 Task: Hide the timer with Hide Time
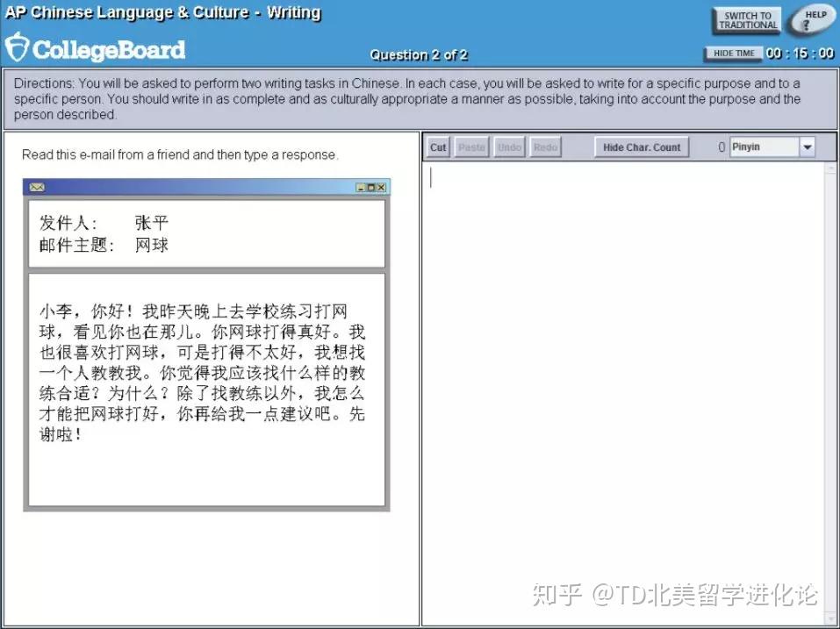(734, 54)
